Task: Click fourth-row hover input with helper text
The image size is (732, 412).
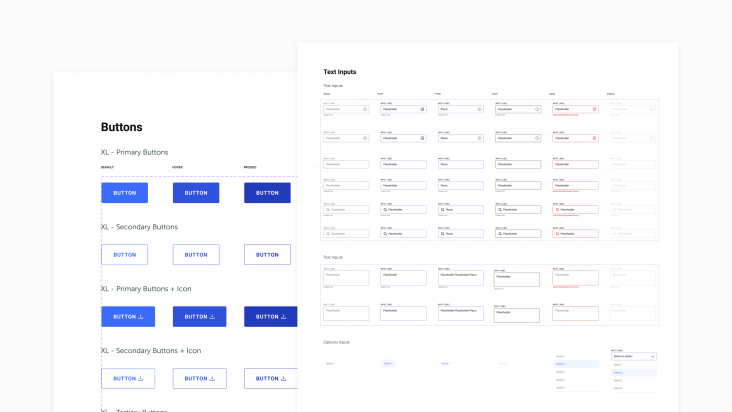Action: pyautogui.click(x=403, y=185)
